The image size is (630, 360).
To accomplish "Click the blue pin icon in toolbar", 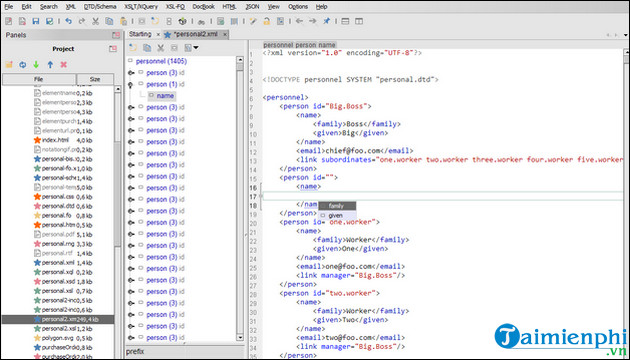I will [x=327, y=21].
